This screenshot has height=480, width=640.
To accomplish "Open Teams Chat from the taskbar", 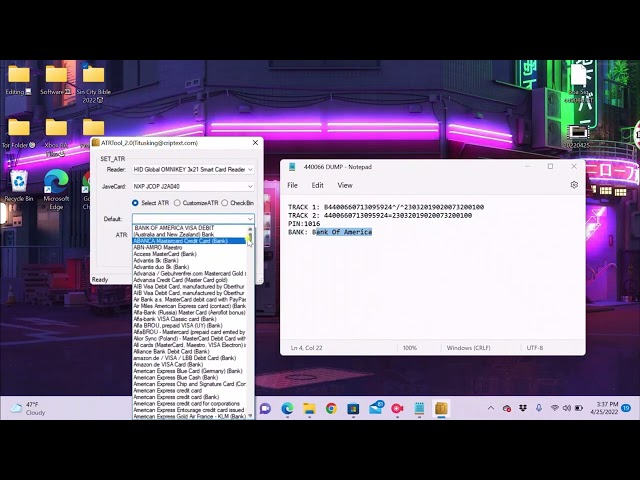I will pos(265,408).
